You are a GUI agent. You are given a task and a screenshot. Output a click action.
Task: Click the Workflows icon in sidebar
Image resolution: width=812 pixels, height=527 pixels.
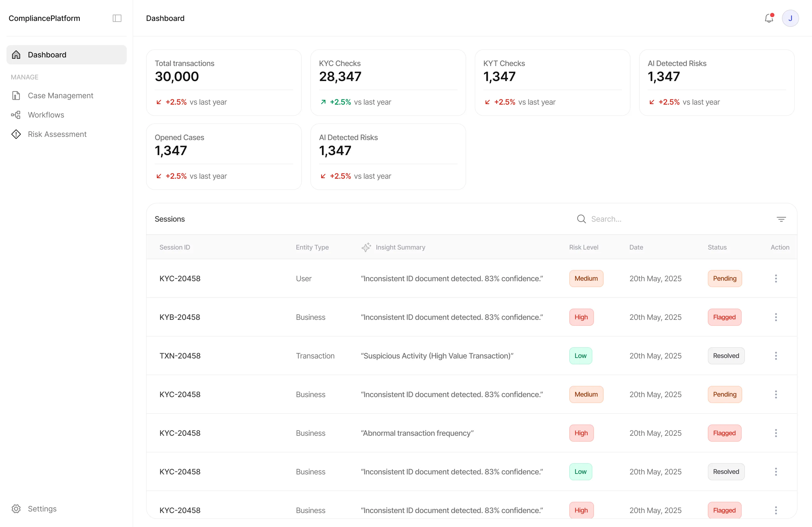click(x=16, y=115)
